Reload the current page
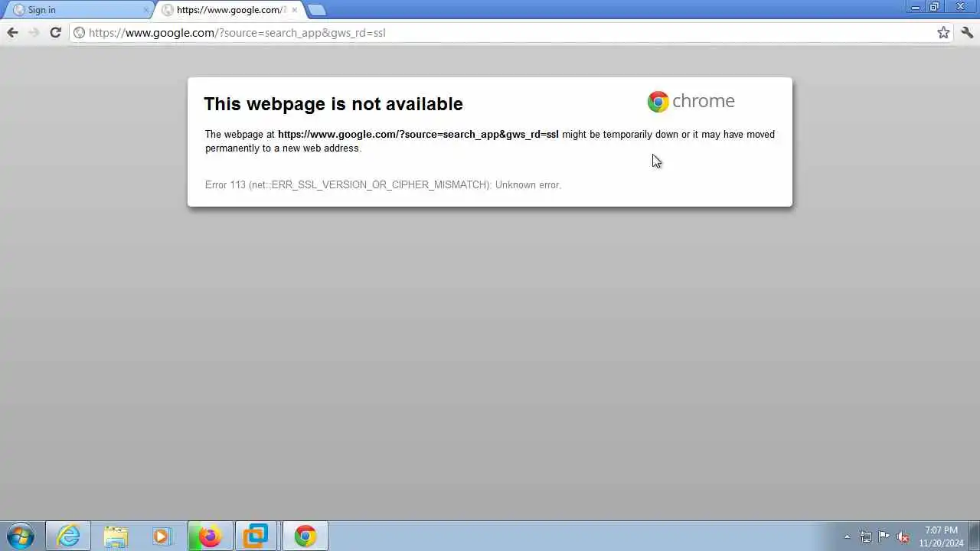 click(55, 32)
